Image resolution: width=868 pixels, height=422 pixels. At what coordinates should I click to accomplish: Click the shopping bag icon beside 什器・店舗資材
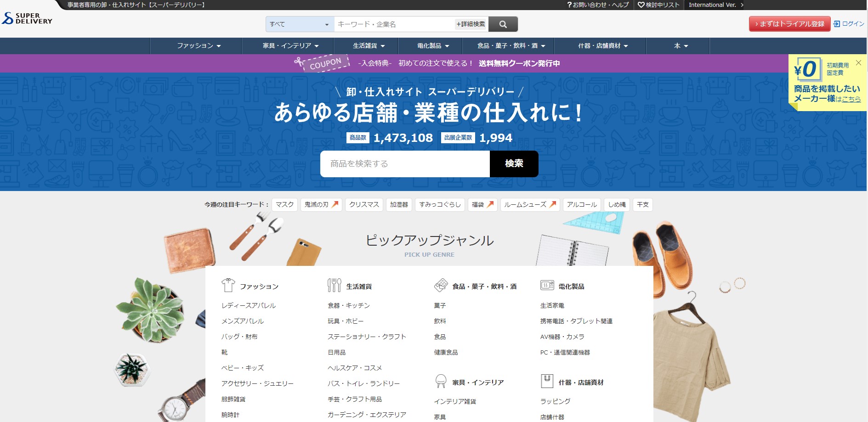(x=547, y=381)
